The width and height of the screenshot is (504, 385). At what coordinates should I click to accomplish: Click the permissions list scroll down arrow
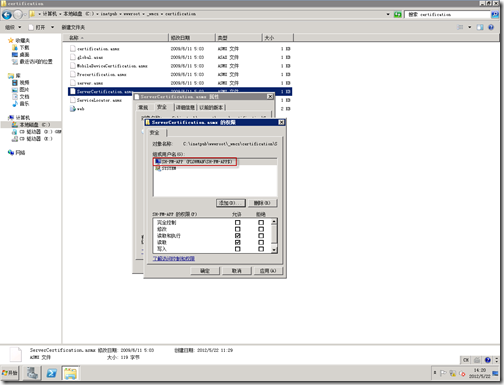point(274,250)
